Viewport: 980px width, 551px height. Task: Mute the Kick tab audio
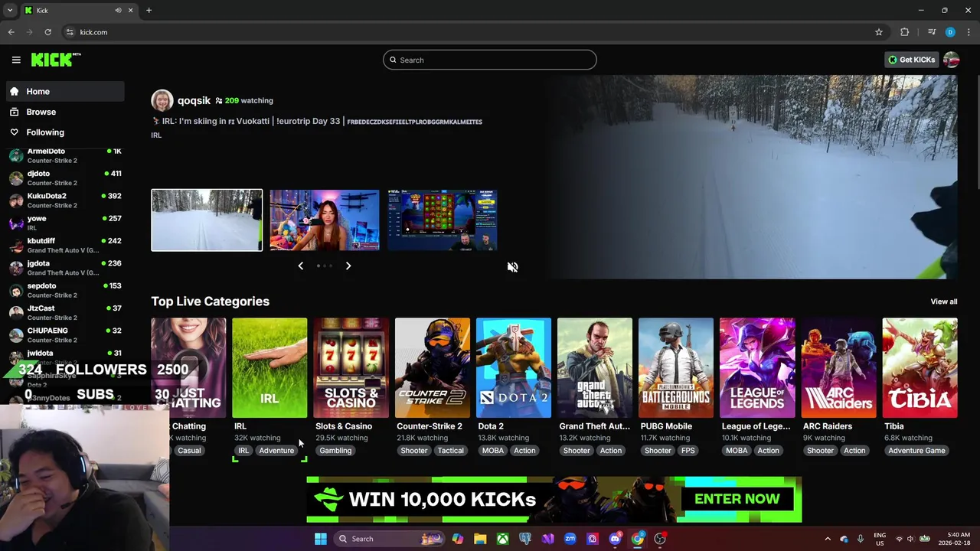click(118, 10)
